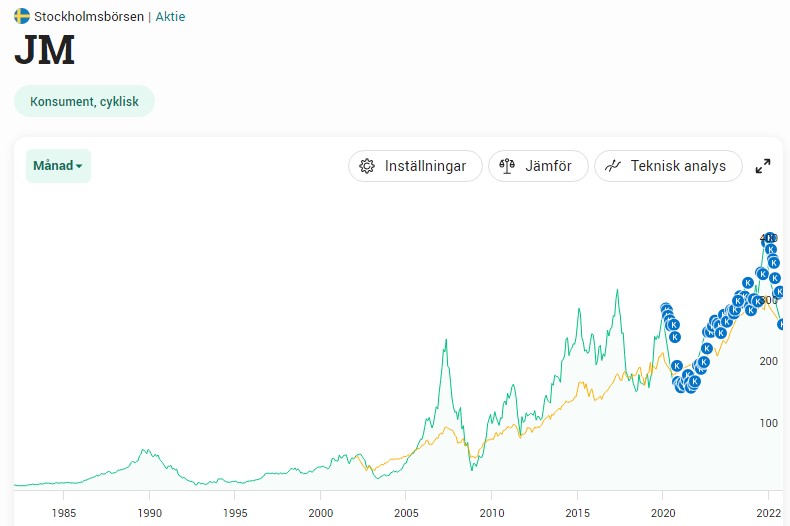Click the 1990 label on time axis
Screen dimensions: 790x526
(149, 512)
